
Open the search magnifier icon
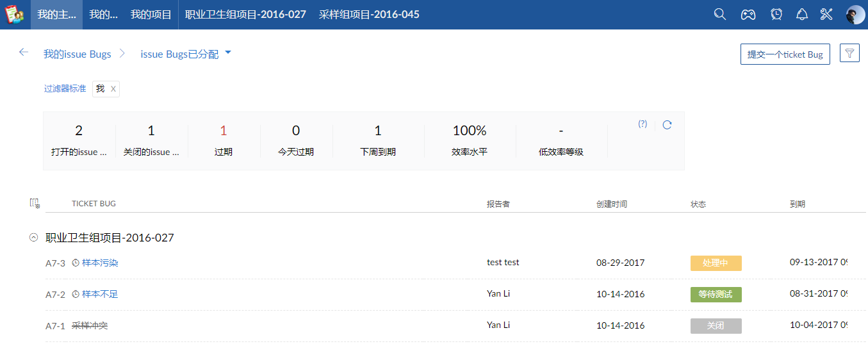[720, 14]
